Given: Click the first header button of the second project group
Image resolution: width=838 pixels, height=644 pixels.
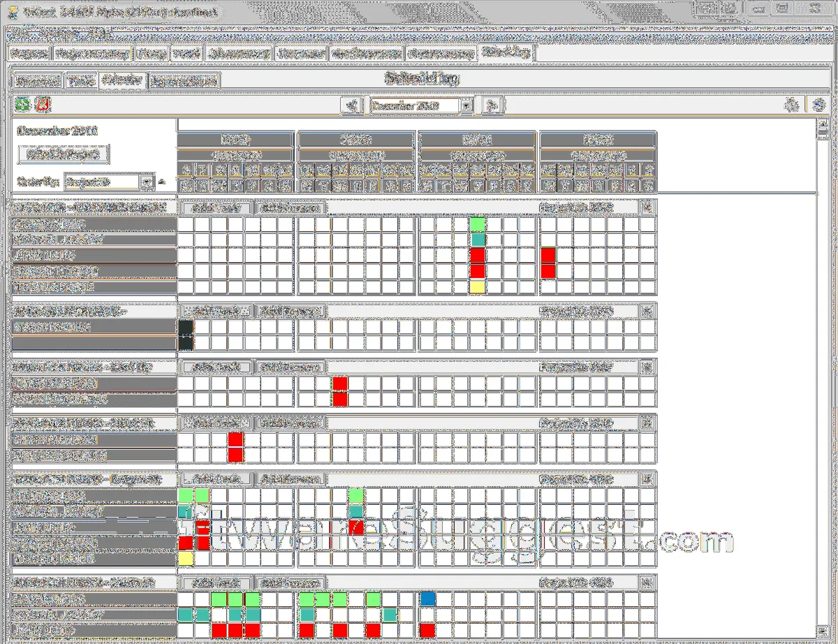Looking at the screenshot, I should pos(216,312).
